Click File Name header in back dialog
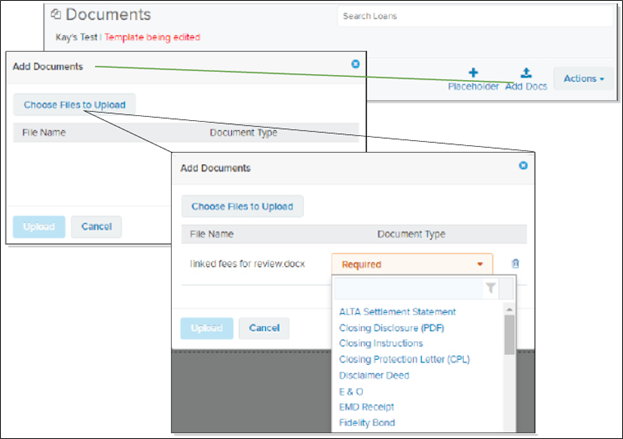This screenshot has height=439, width=623. click(44, 132)
